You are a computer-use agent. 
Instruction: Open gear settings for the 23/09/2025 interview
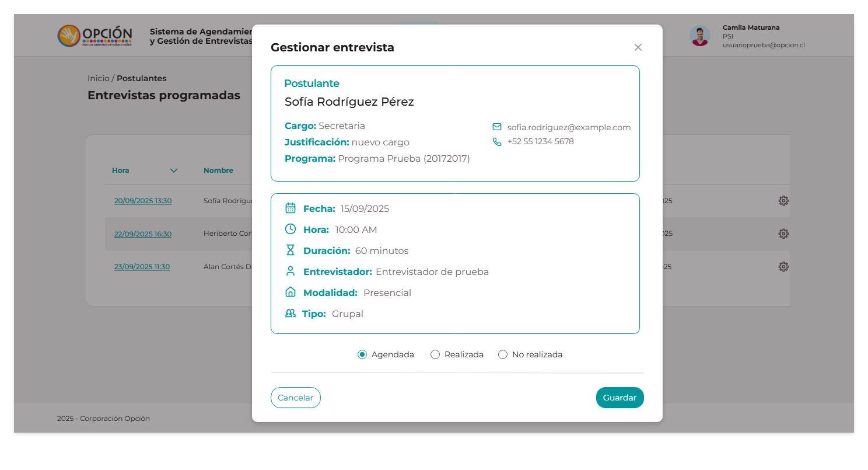[783, 266]
